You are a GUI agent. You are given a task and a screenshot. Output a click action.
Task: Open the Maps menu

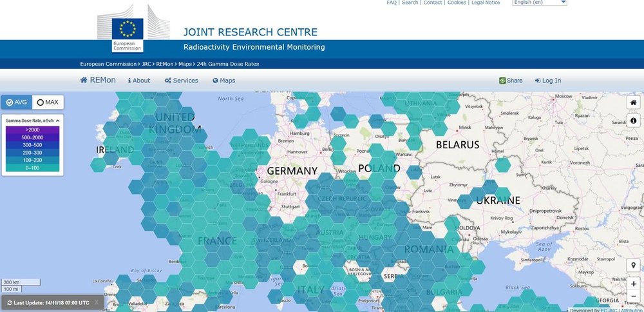[x=223, y=81]
